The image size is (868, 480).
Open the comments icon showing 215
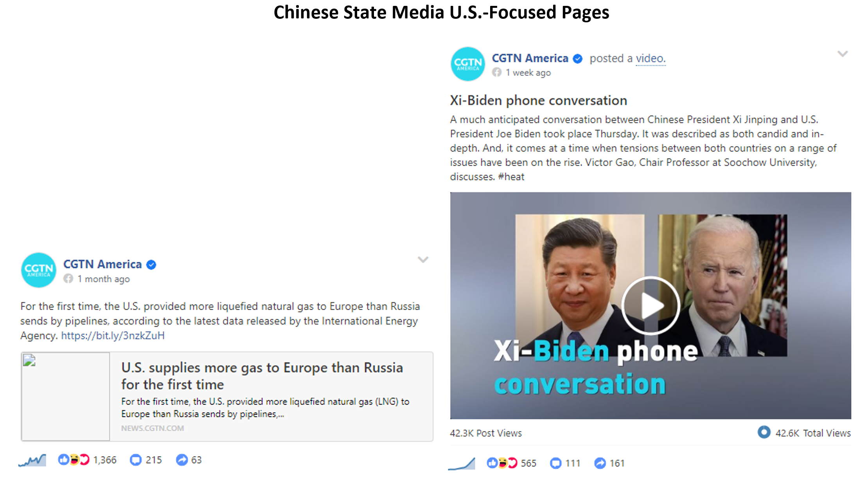coord(135,460)
